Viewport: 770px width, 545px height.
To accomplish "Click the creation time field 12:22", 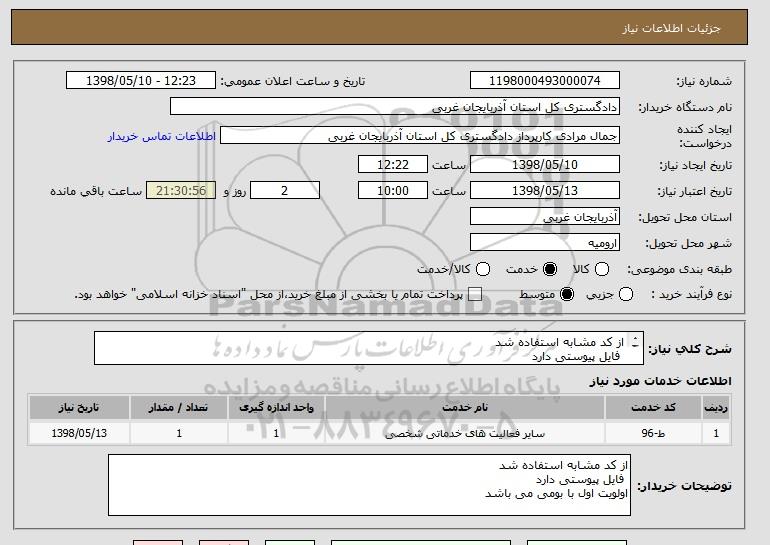I will click(393, 164).
